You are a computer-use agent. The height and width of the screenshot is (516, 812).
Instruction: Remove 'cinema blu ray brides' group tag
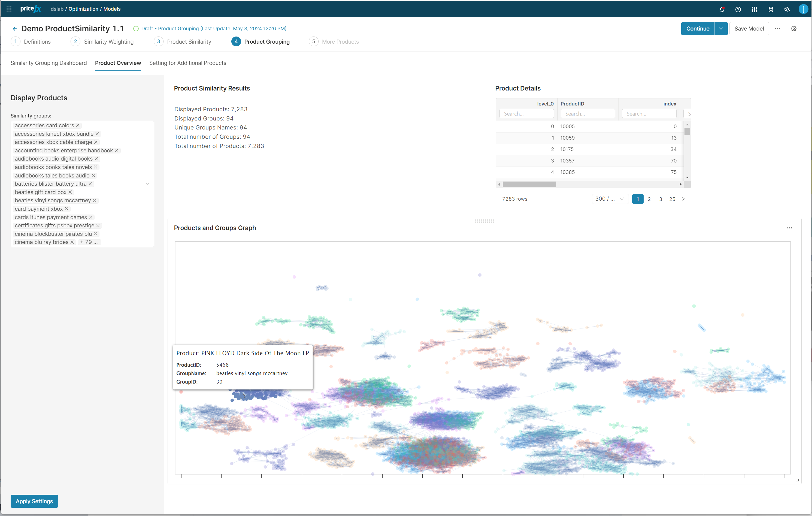pos(72,242)
